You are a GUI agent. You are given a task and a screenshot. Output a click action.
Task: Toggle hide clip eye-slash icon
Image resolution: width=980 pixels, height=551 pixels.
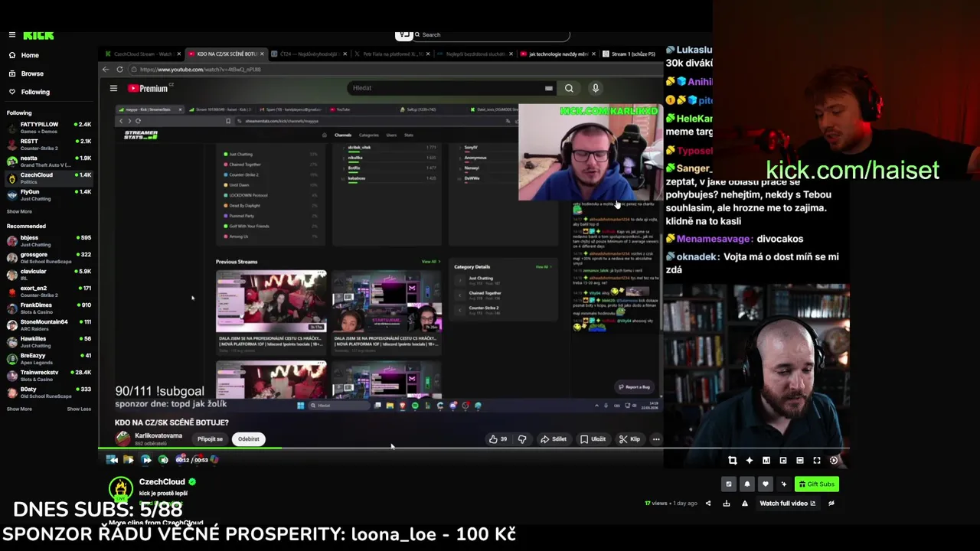[x=831, y=504]
